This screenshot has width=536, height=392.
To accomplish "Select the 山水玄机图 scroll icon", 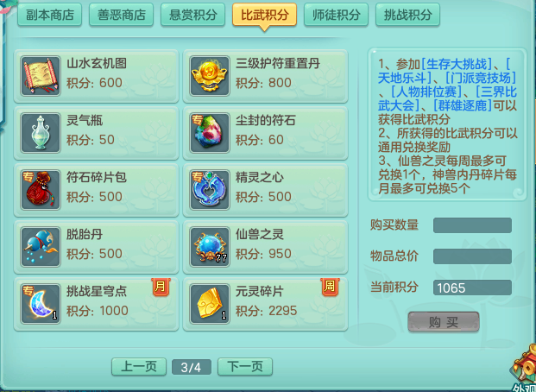I will (41, 76).
